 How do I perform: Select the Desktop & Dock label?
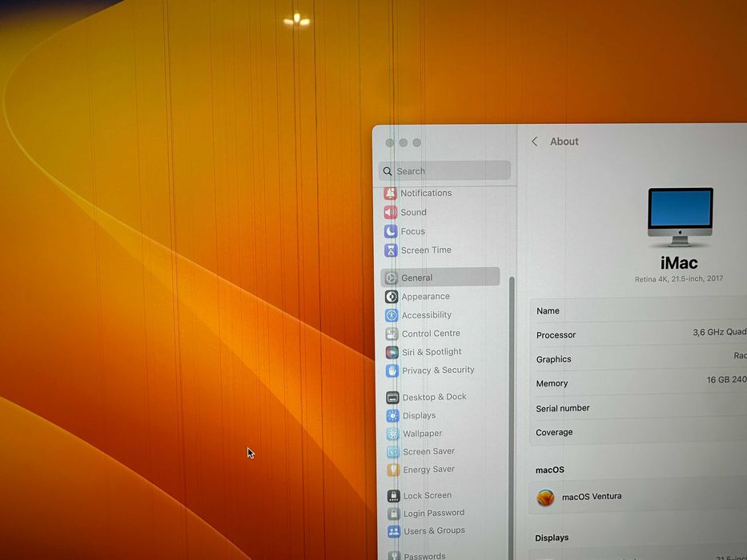tap(435, 397)
